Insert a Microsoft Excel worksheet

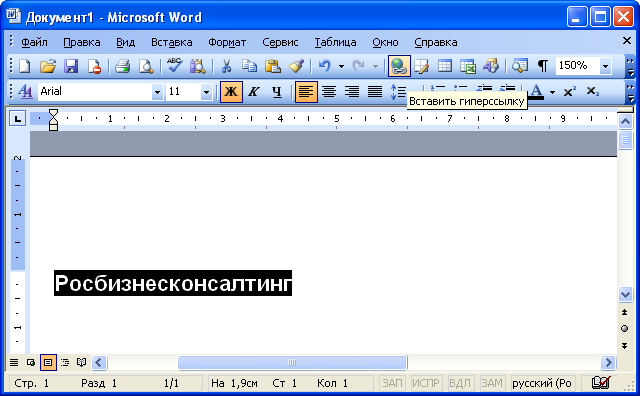point(468,66)
